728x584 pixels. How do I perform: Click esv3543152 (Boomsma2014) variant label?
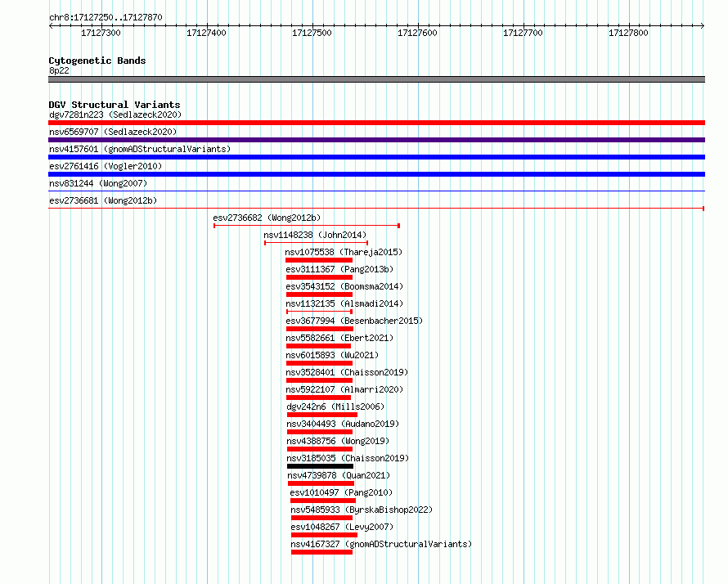pos(344,286)
